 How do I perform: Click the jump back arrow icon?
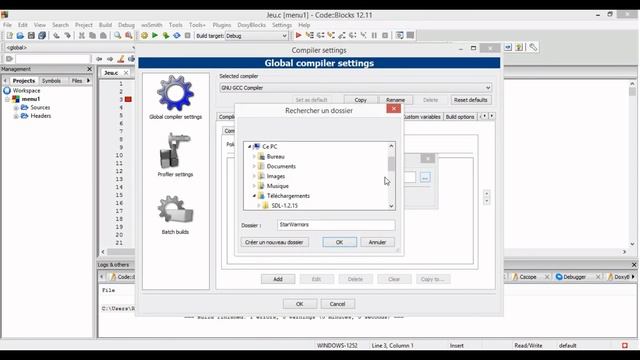click(99, 59)
